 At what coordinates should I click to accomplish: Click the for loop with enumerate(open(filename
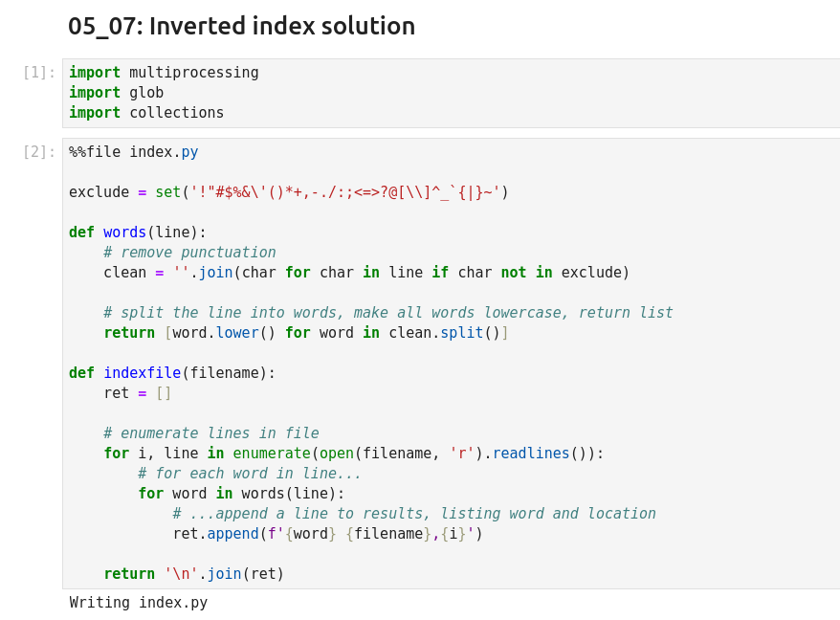coord(354,454)
